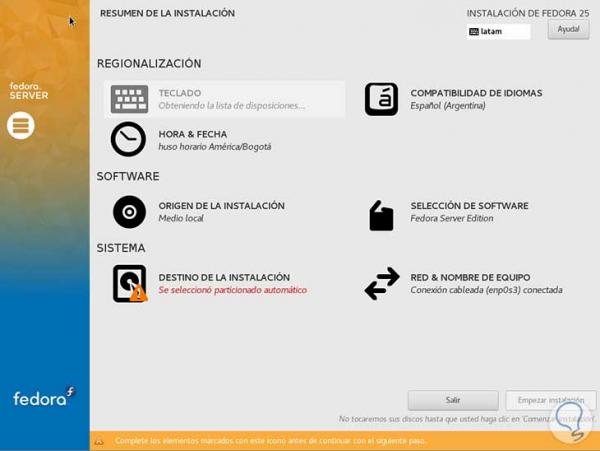Click the Ayuda help button
The height and width of the screenshot is (451, 600).
tap(568, 29)
